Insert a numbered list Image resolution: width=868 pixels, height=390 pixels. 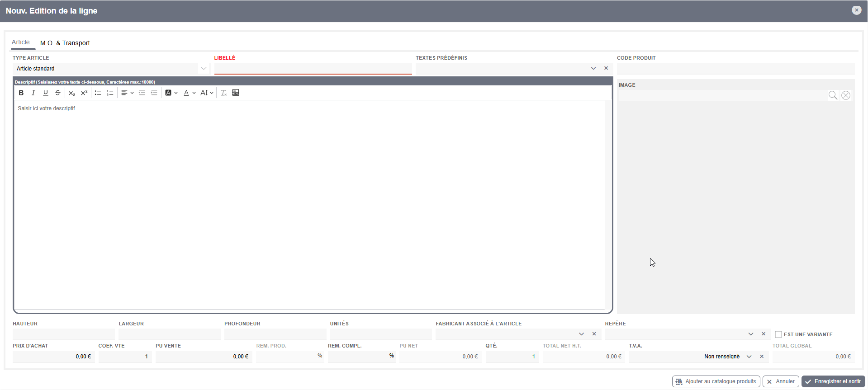pyautogui.click(x=110, y=93)
